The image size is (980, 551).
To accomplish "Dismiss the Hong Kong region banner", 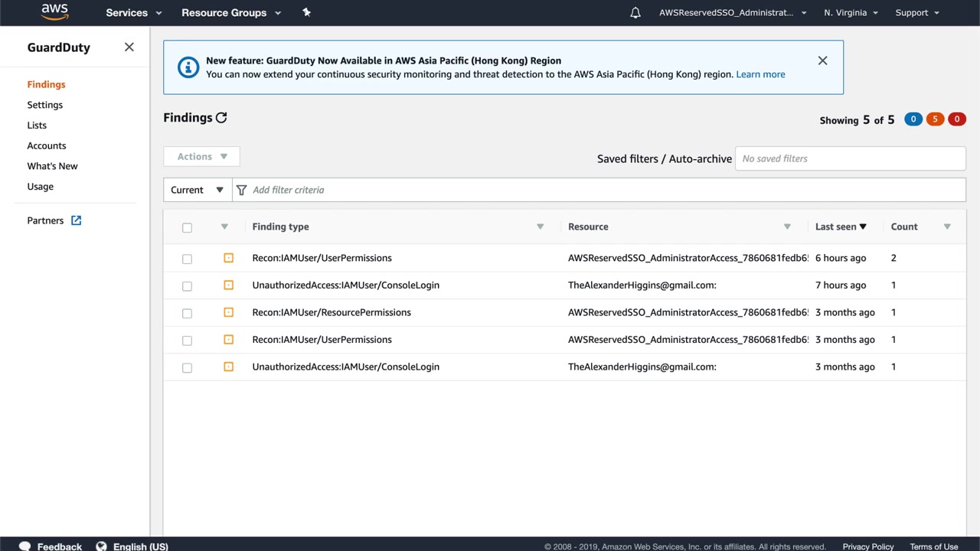I will tap(822, 60).
